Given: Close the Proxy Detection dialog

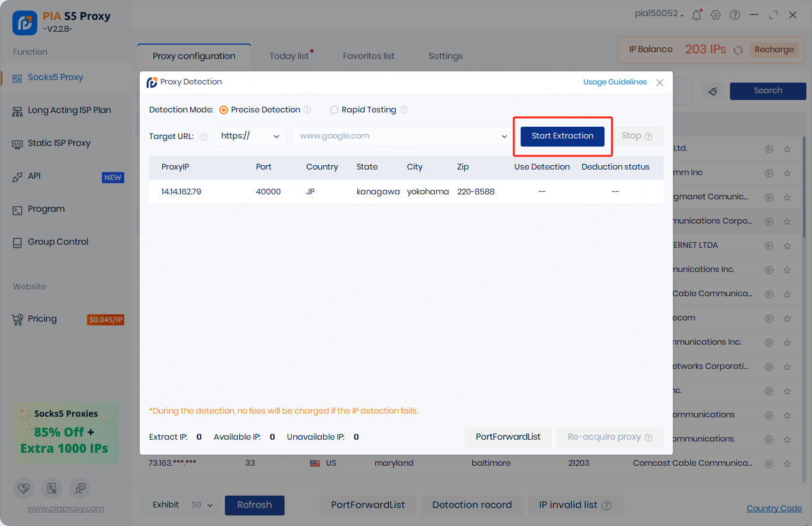Looking at the screenshot, I should (x=660, y=83).
